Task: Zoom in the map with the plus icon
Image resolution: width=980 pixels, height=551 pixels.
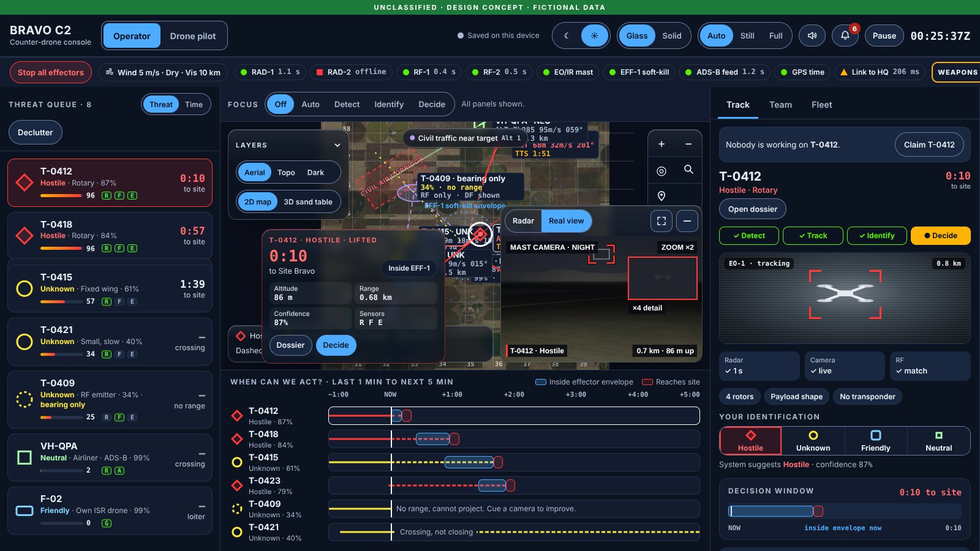Action: coord(661,144)
